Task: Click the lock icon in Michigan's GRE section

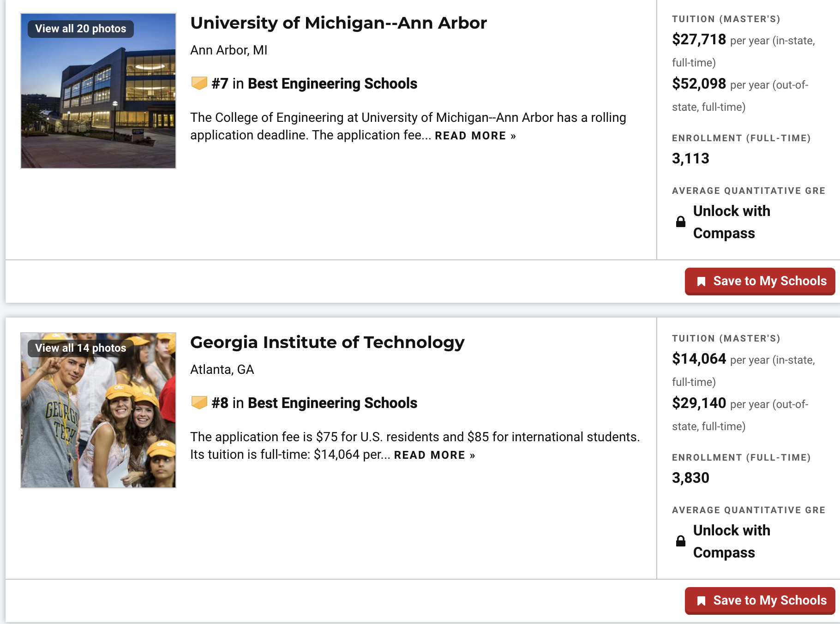Action: pyautogui.click(x=681, y=222)
